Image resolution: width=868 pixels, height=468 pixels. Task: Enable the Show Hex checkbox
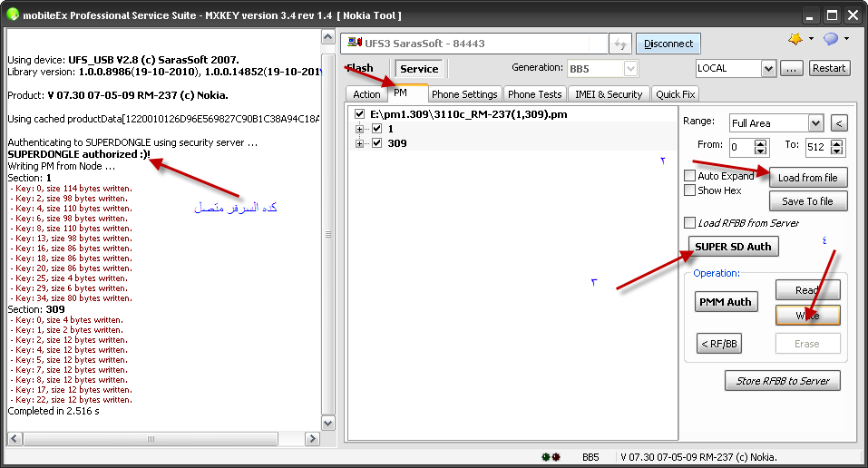coord(689,190)
